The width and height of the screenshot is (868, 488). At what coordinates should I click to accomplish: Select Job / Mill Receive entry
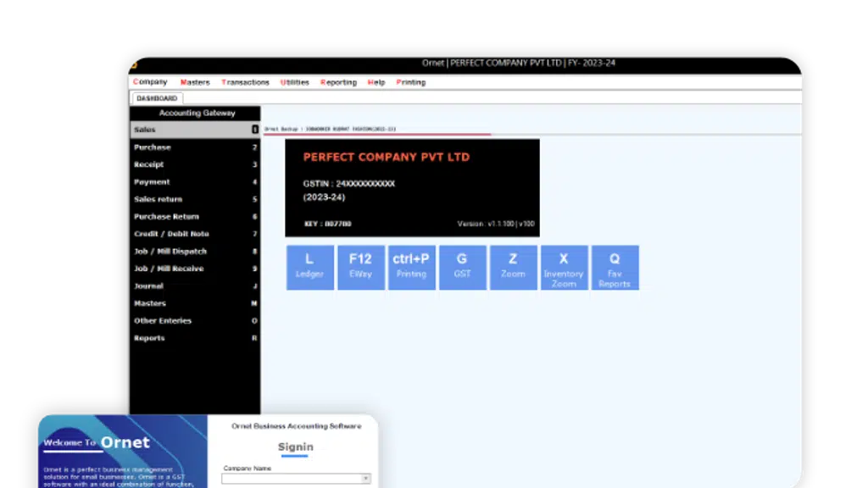195,269
